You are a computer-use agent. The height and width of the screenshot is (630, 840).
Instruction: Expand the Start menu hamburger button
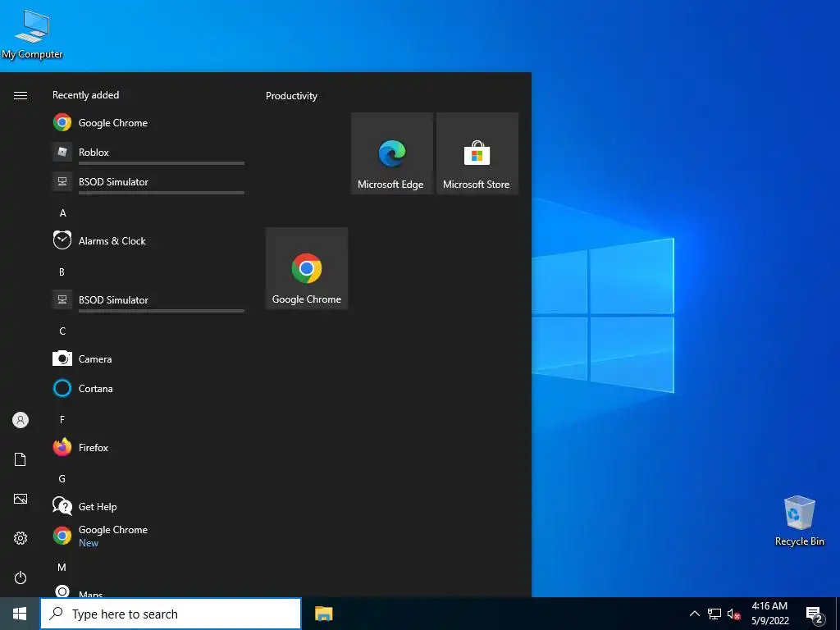(21, 95)
